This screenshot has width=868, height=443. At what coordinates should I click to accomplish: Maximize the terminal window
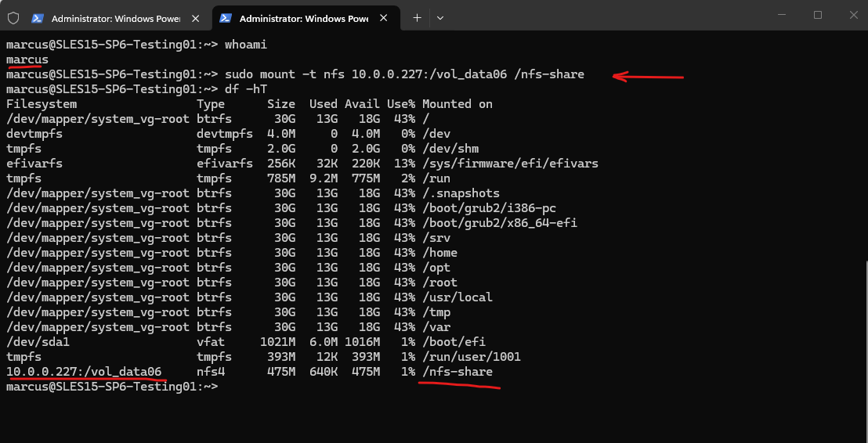tap(817, 15)
